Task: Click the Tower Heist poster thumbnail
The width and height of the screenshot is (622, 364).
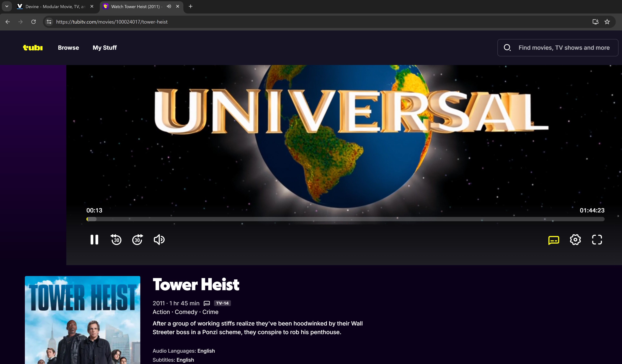Action: (x=83, y=320)
